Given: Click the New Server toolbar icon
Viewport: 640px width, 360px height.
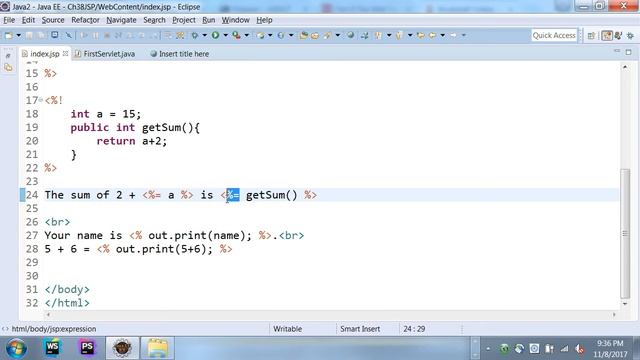Looking at the screenshot, I should (x=260, y=36).
